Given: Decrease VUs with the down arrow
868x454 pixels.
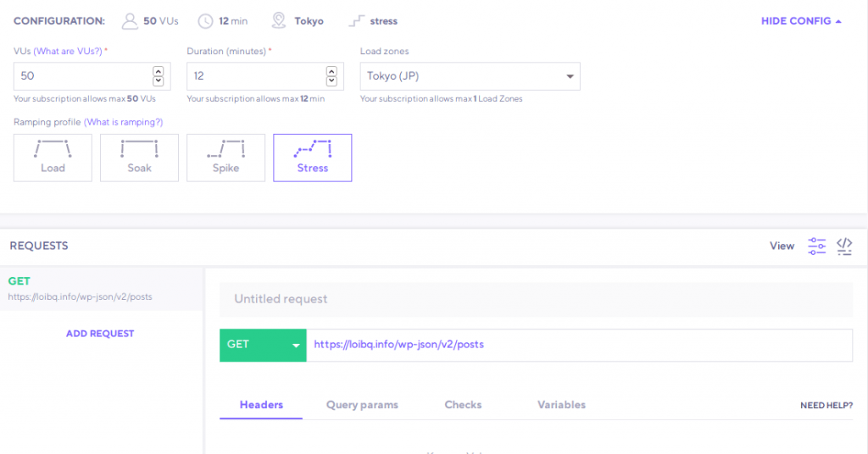Looking at the screenshot, I should 159,80.
